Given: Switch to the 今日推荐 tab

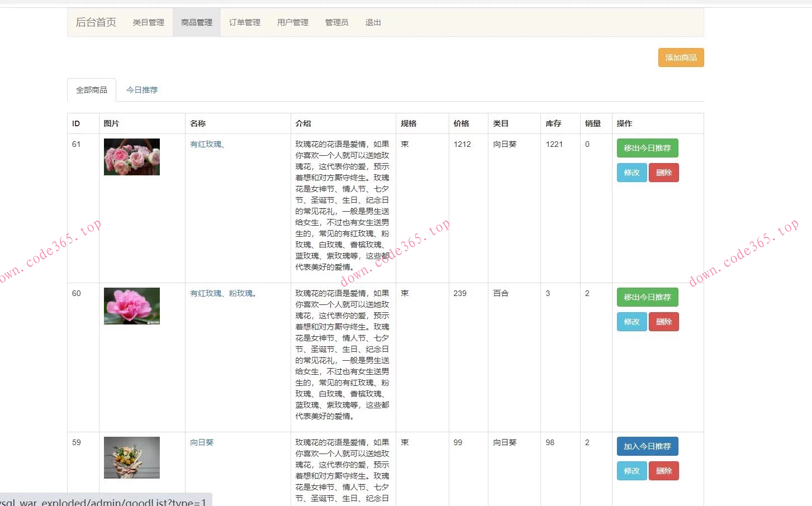Looking at the screenshot, I should (x=142, y=90).
